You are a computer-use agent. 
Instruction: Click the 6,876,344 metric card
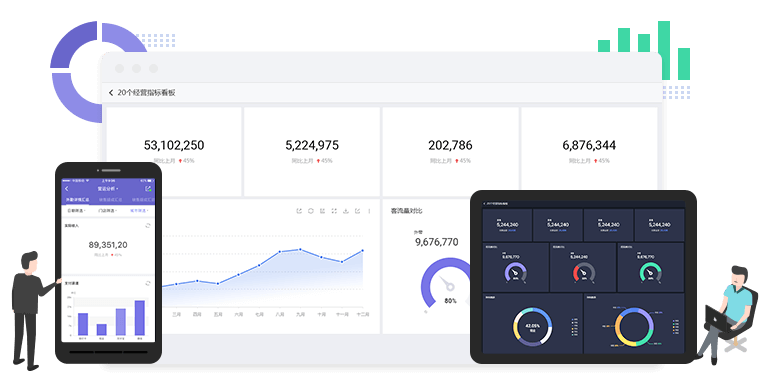(589, 152)
